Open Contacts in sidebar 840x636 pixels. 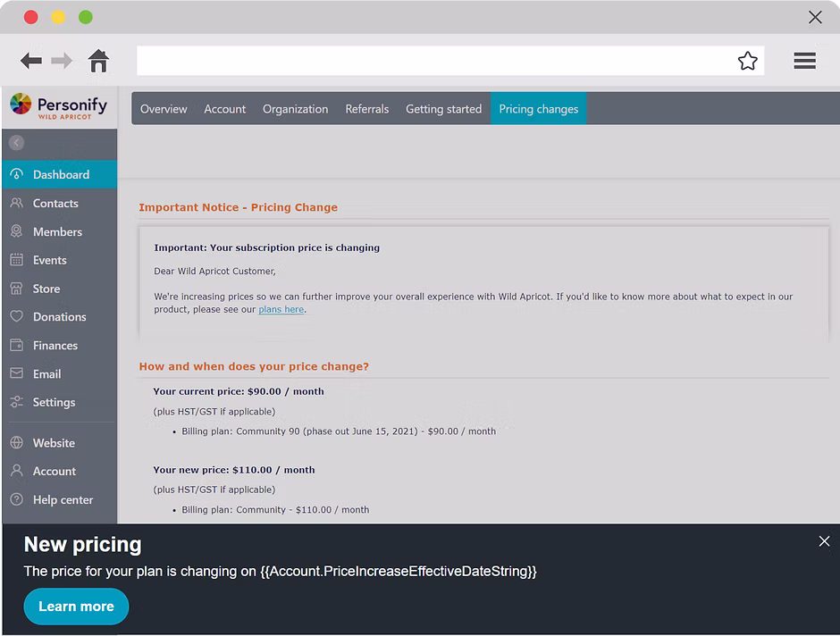click(60, 203)
